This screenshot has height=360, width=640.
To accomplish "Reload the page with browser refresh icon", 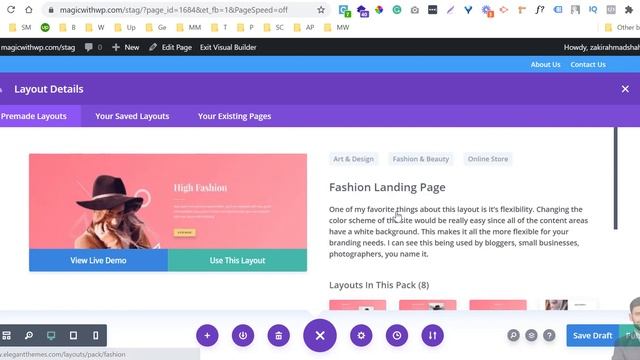I will [x=11, y=9].
